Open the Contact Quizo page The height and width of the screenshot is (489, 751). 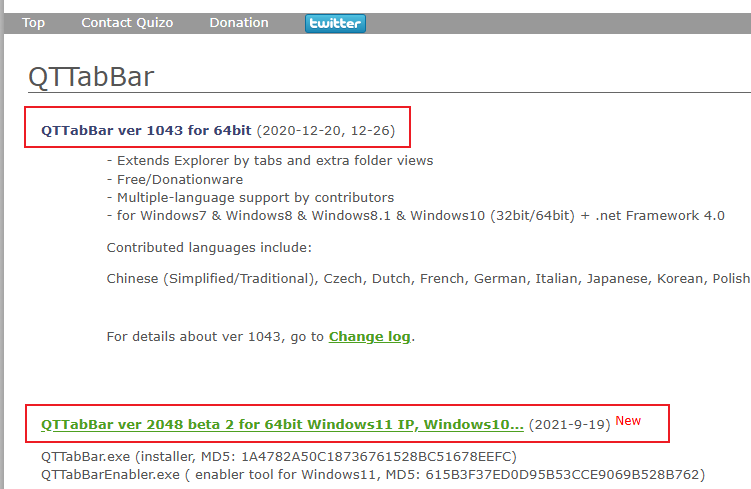pyautogui.click(x=127, y=23)
